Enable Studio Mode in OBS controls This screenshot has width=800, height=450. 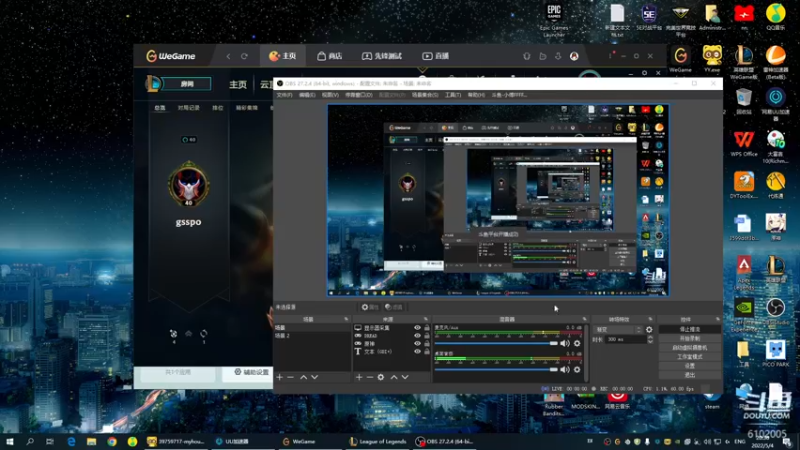(690, 357)
